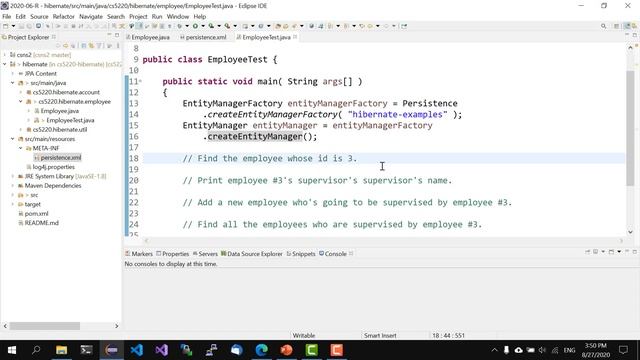This screenshot has width=640, height=360.
Task: Toggle Link with Editor in Project Explorer
Action: 91,46
